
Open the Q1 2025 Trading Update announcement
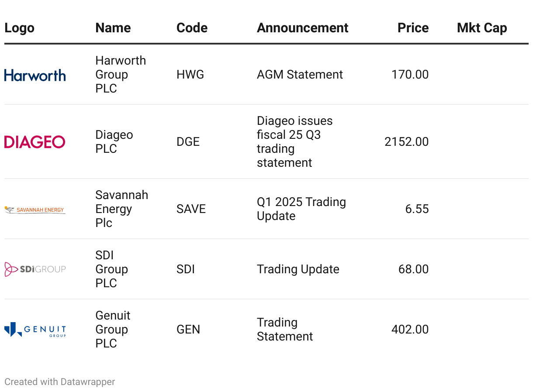[x=301, y=209]
